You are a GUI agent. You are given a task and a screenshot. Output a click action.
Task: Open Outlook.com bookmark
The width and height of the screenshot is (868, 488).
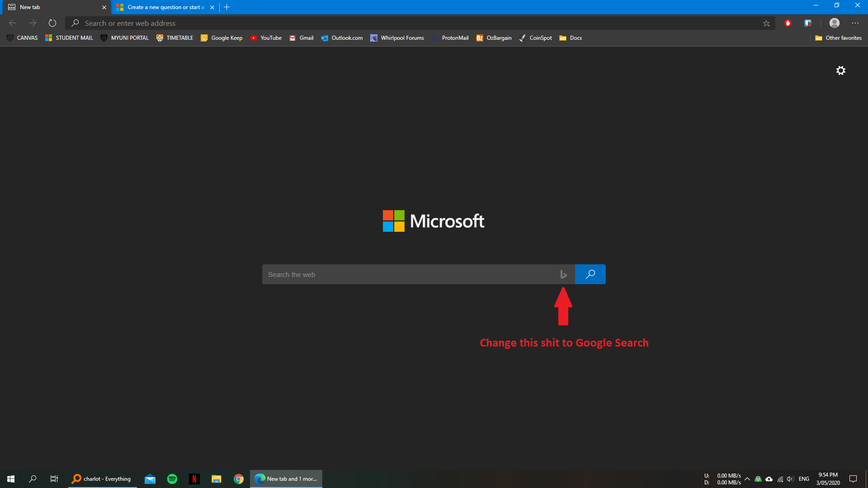pos(342,38)
